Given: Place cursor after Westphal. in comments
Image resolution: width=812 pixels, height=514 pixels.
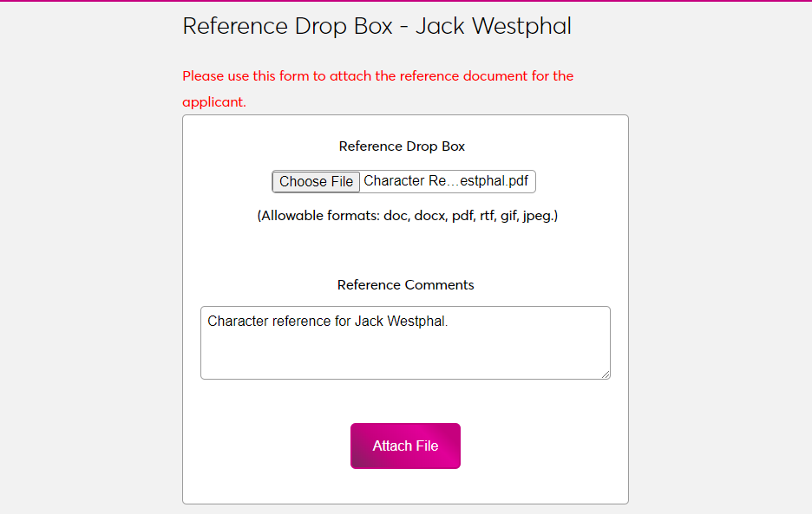Looking at the screenshot, I should (449, 322).
